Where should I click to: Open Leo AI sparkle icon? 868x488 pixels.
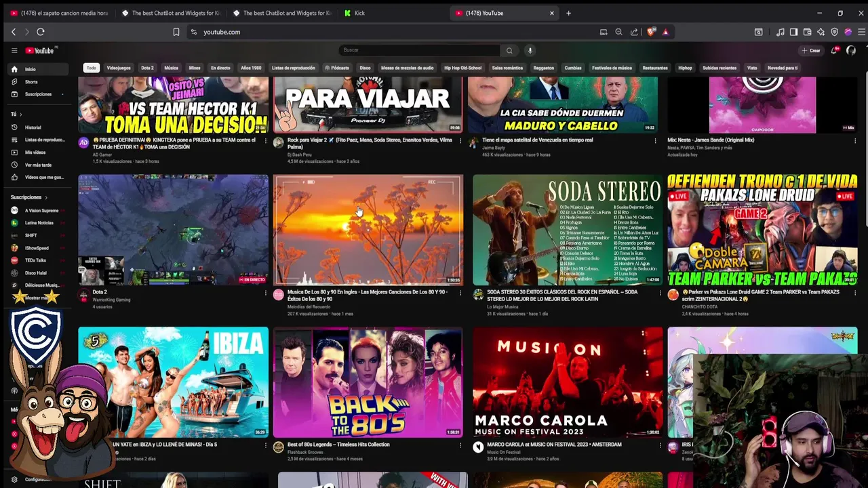pos(821,32)
